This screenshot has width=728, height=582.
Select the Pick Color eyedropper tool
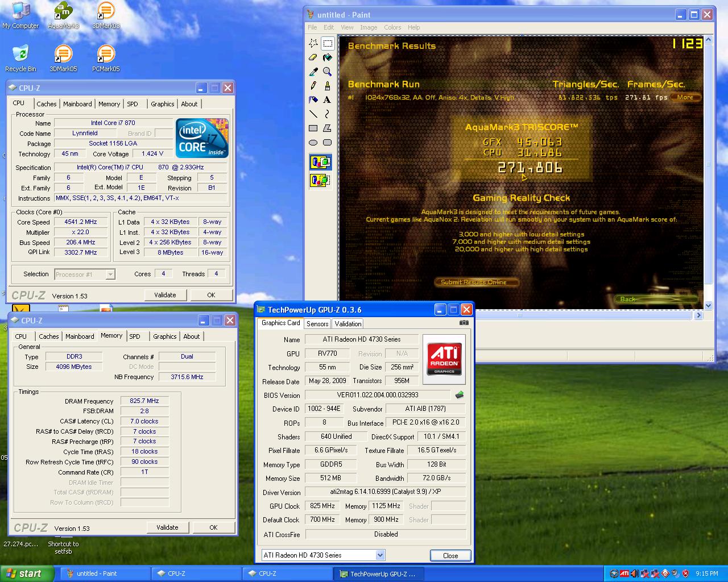point(313,72)
